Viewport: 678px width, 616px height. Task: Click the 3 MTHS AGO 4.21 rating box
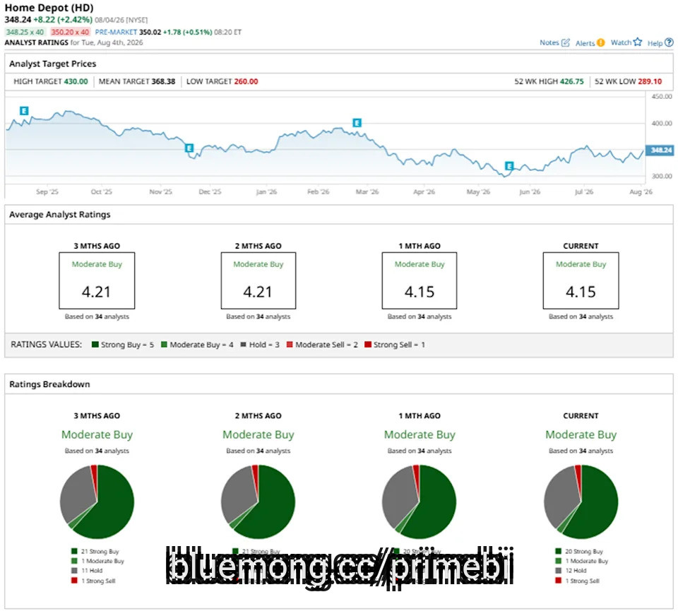(x=97, y=280)
